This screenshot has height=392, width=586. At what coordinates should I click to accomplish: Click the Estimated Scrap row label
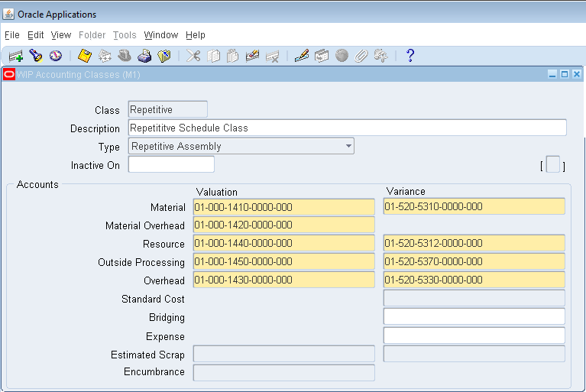(x=147, y=355)
